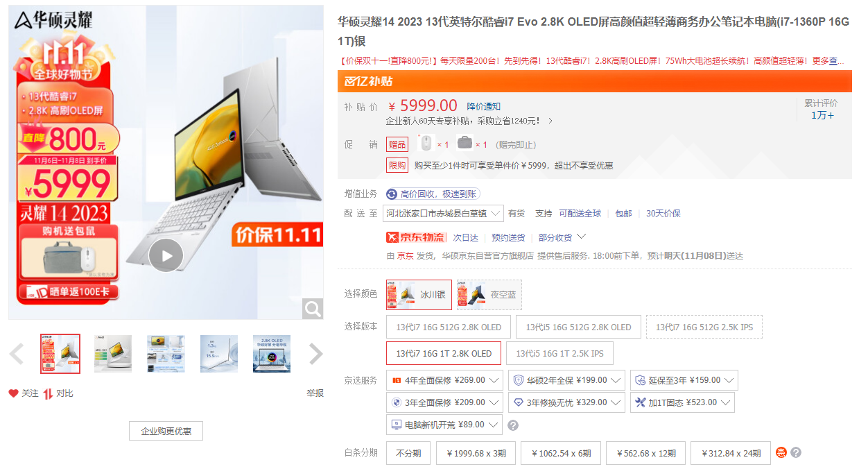
Task: Show previous thumbnails with left arrow
Action: (x=16, y=354)
